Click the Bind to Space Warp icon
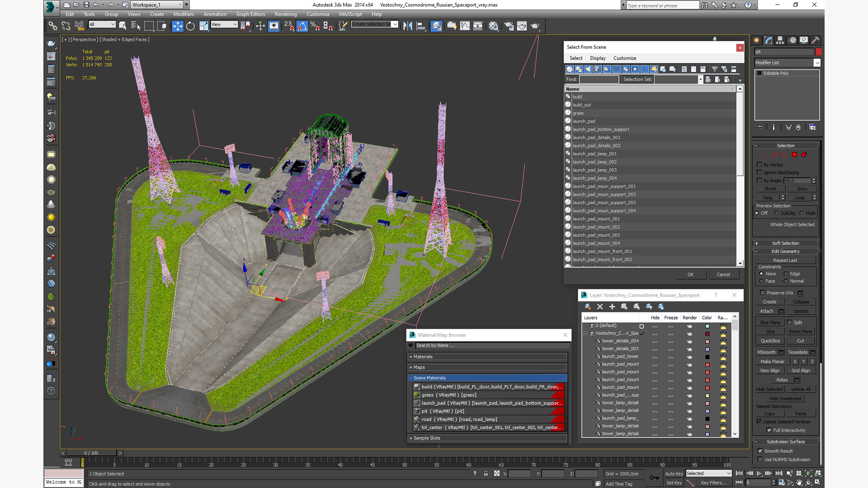 (x=79, y=26)
